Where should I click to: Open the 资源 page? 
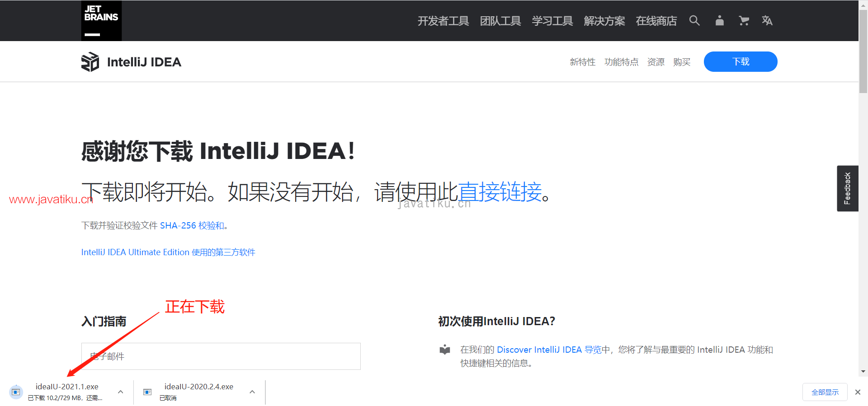click(656, 62)
